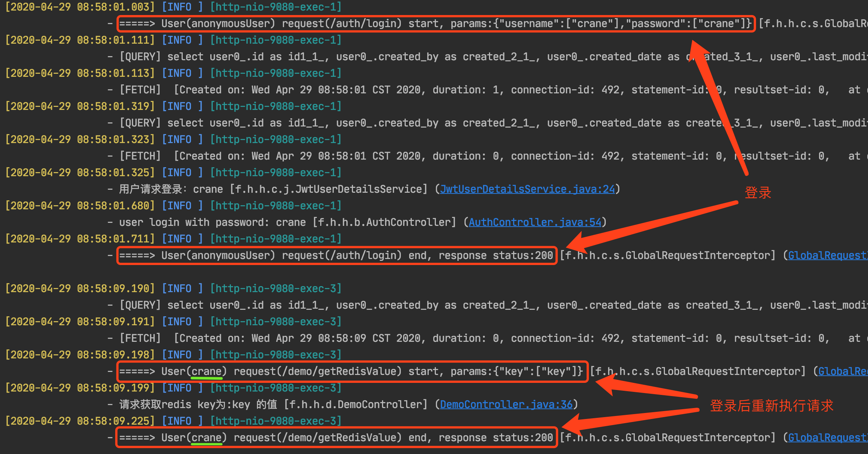The image size is (868, 454).
Task: Open AuthController.java line 54 link
Action: pyautogui.click(x=535, y=222)
